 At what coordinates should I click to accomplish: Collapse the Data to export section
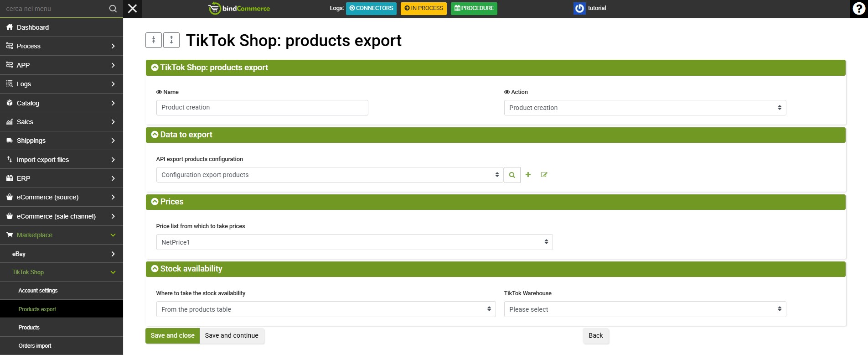pos(155,135)
